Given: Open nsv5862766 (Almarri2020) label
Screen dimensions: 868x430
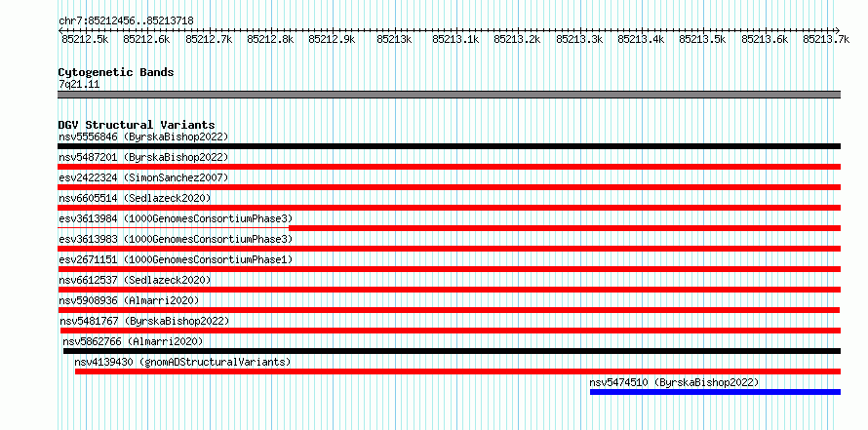Looking at the screenshot, I should coord(133,341).
